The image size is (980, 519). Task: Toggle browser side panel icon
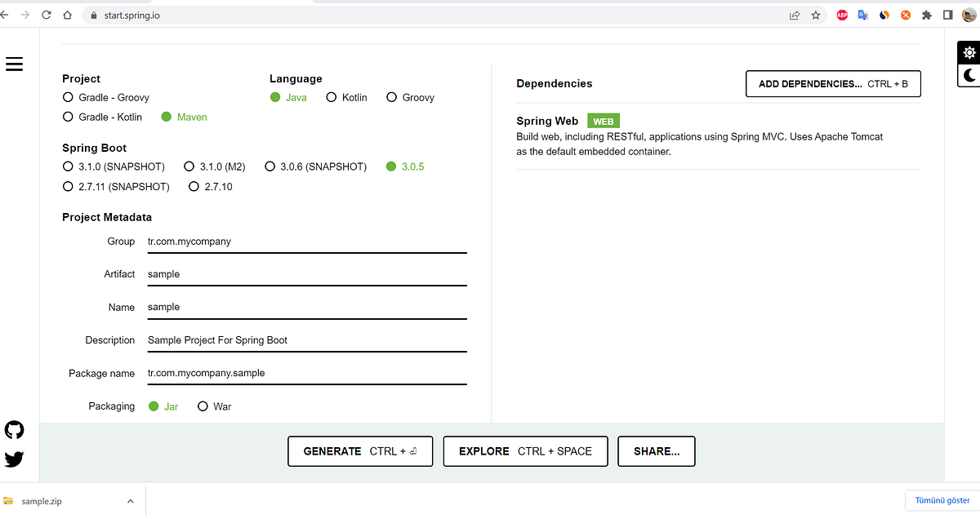(947, 15)
